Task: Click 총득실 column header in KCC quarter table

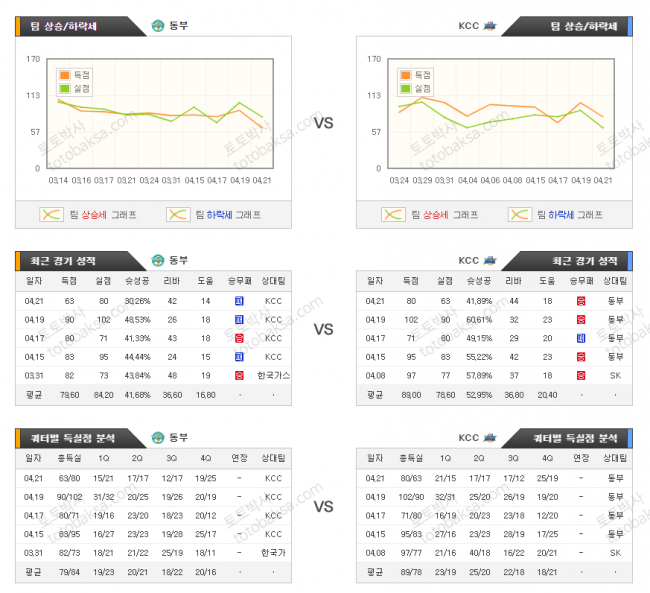Action: click(410, 458)
